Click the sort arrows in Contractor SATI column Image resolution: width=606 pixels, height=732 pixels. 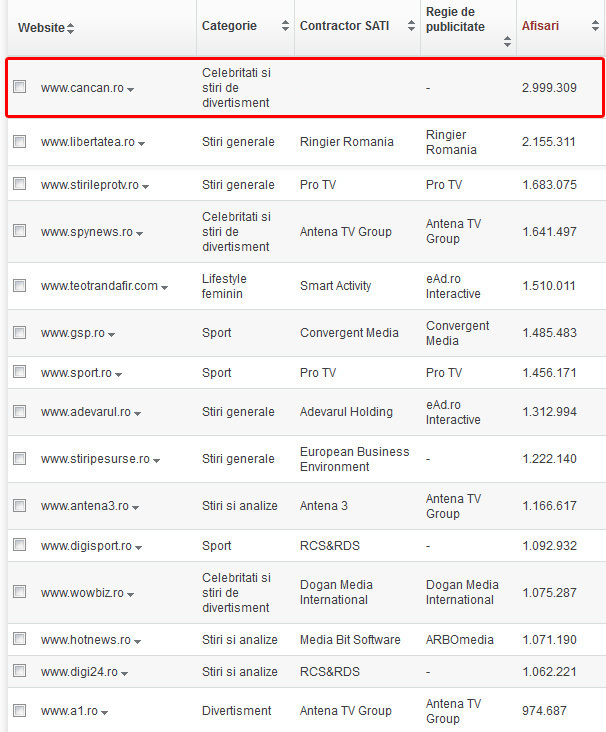(x=411, y=26)
